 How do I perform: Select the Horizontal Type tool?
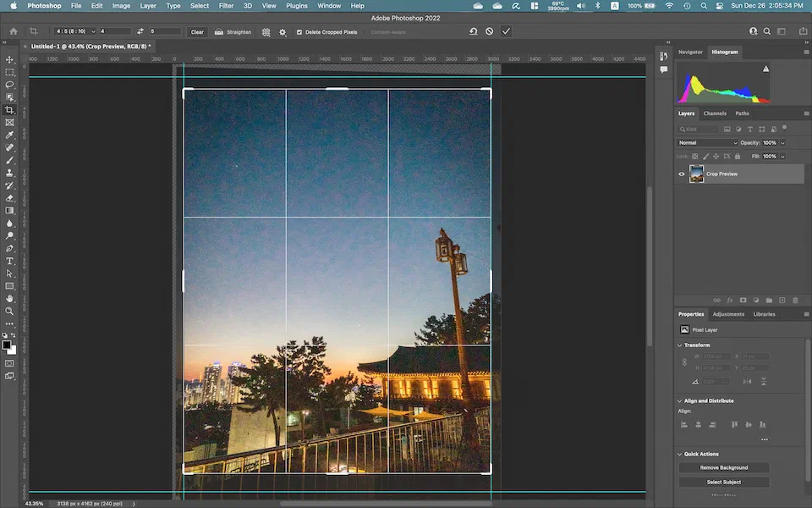10,261
